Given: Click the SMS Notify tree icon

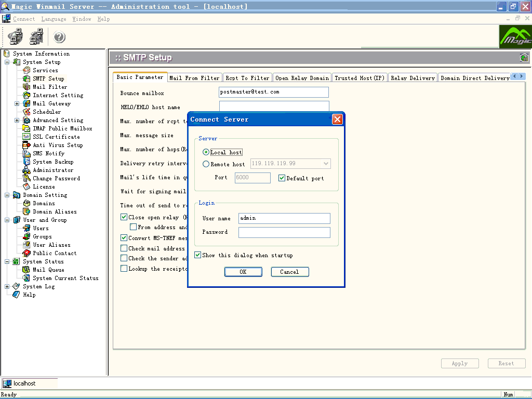Looking at the screenshot, I should [26, 153].
